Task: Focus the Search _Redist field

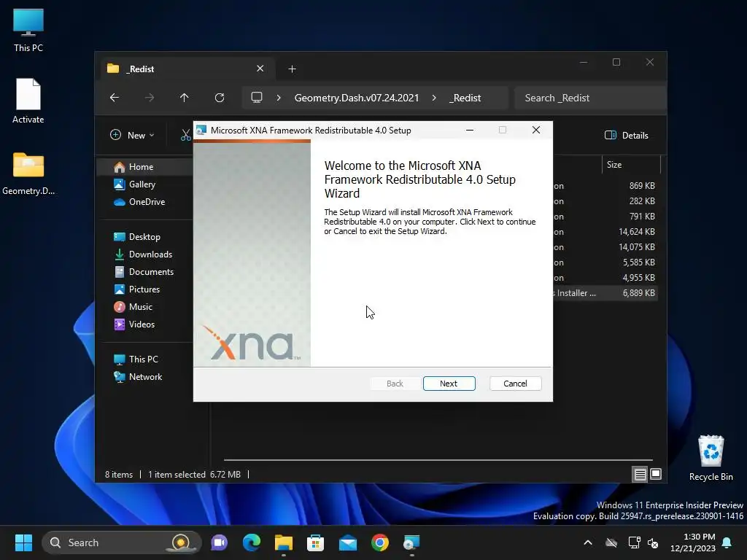Action: (589, 98)
